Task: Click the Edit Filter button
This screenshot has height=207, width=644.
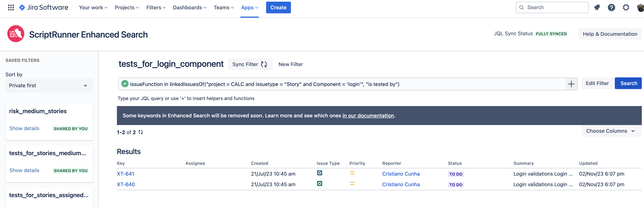Action: (597, 83)
